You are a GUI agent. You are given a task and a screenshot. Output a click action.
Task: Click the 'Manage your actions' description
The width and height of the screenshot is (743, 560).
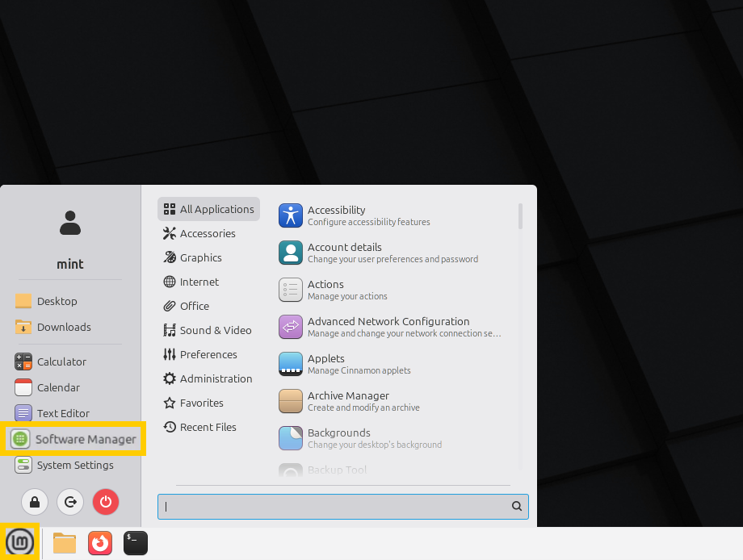[347, 296]
